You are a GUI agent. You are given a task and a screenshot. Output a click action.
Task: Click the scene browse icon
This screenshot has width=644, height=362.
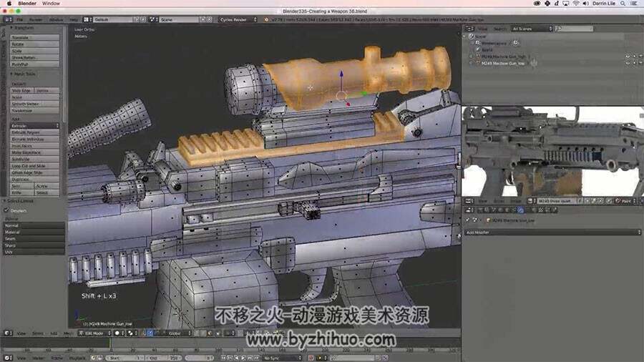(153, 19)
